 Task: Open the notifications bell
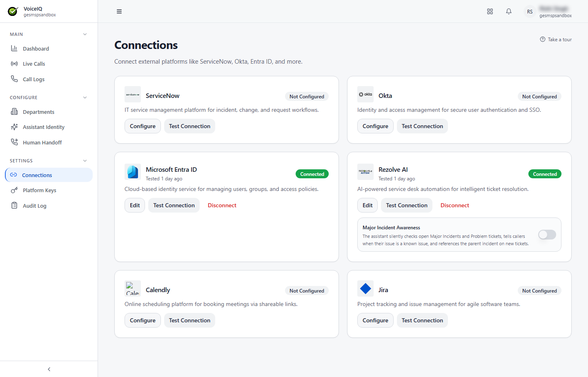509,11
